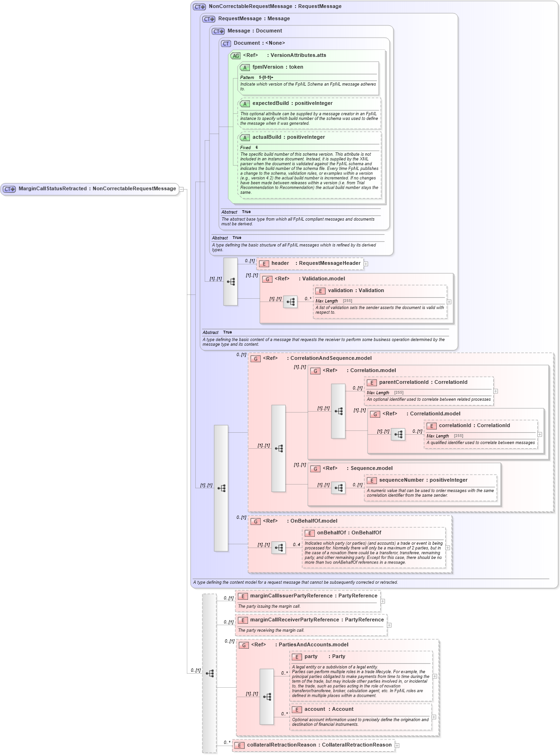The height and width of the screenshot is (755, 560).
Task: Select the 'The party issuing the margin call.' text
Action: click(269, 607)
